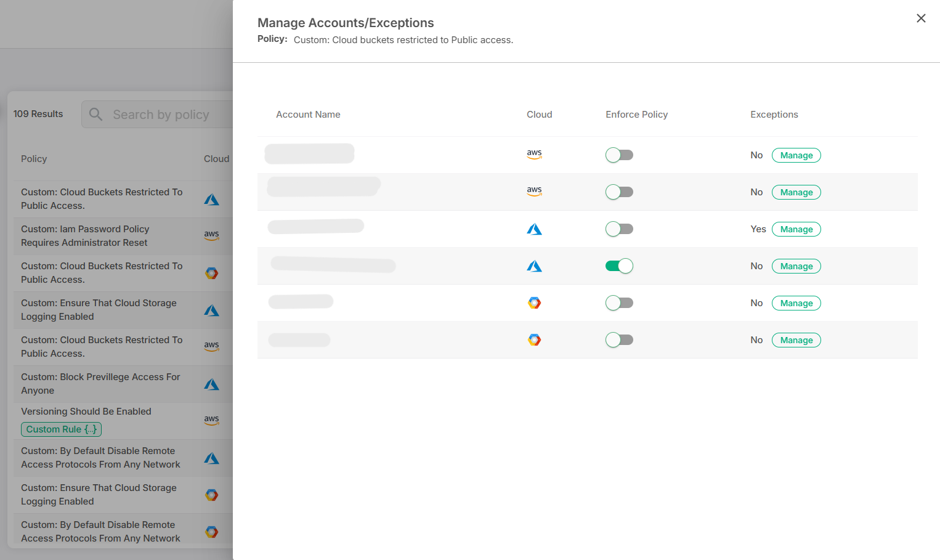Click AWS icon beside Iam Password Policy
The width and height of the screenshot is (940, 560).
click(x=211, y=235)
